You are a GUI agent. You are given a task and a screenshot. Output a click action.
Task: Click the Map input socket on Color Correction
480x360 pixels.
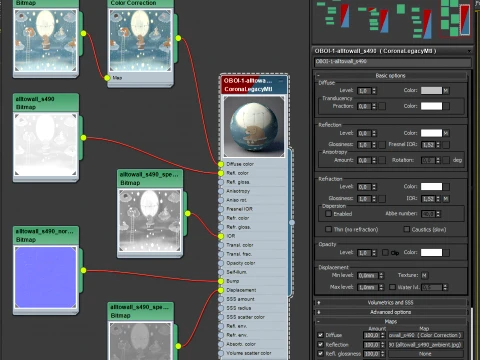tap(107, 78)
